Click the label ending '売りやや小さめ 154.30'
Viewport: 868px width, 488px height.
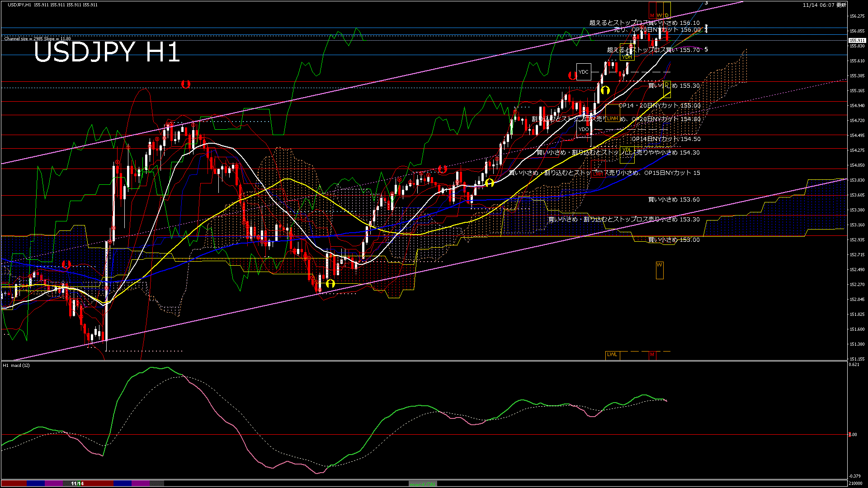(x=618, y=152)
